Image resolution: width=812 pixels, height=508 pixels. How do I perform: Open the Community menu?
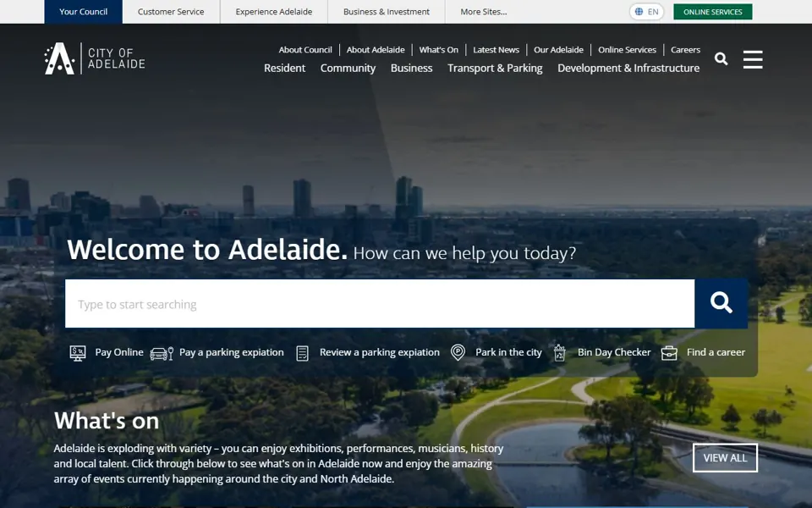pyautogui.click(x=348, y=68)
